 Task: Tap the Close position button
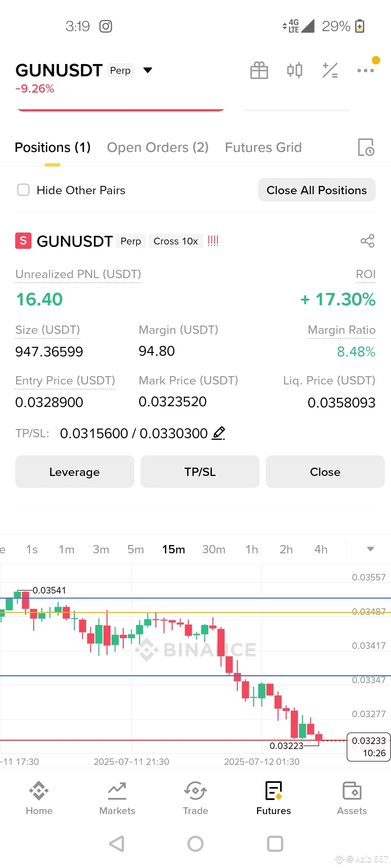(x=325, y=472)
